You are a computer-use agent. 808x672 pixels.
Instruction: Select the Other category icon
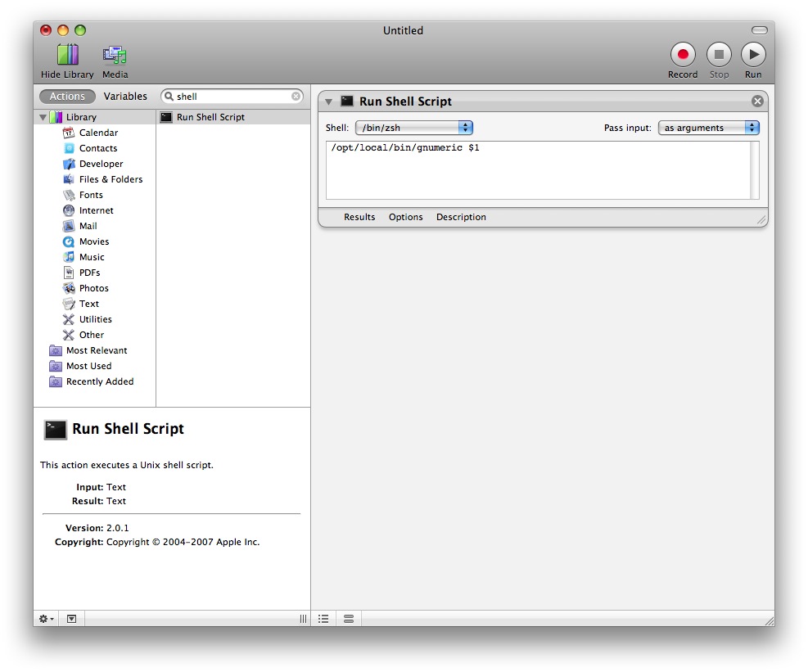[69, 335]
